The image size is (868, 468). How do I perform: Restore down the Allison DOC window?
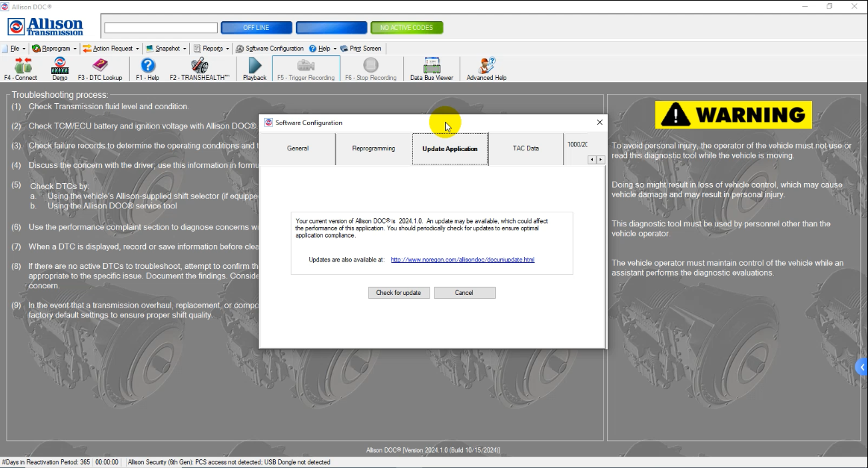829,6
